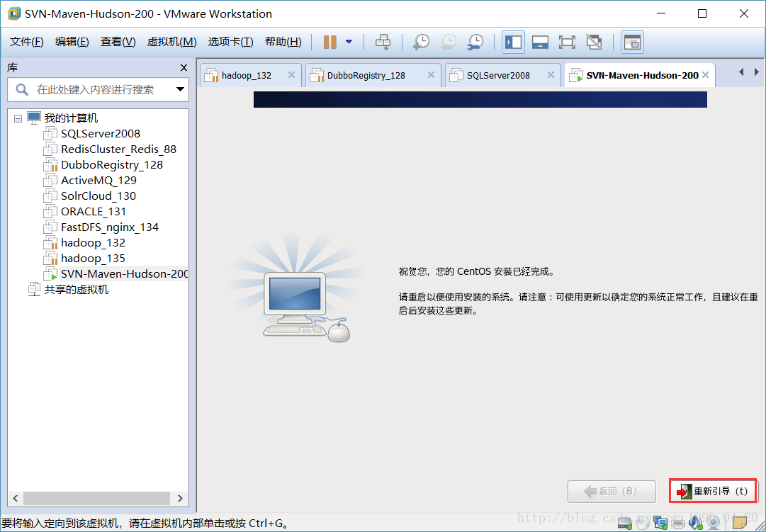Toggle the library sidebar view icon
The image size is (766, 532).
513,42
